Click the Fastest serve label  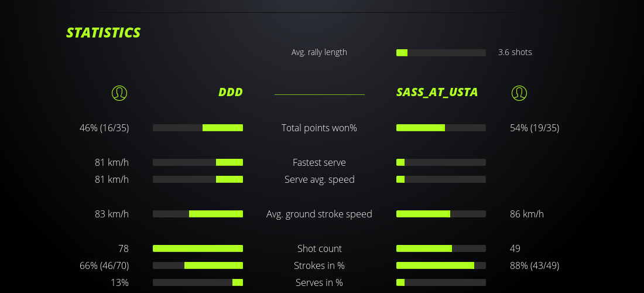319,162
